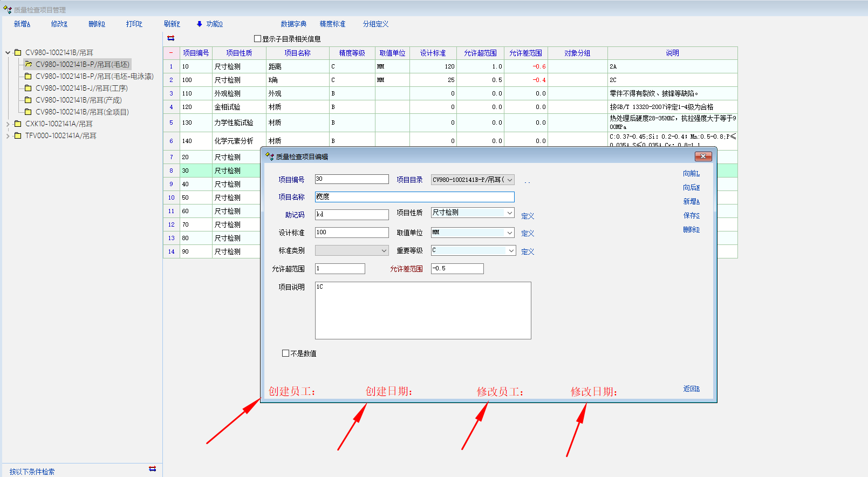Click the blue down-arrow 功能 icon
868x477 pixels.
(x=200, y=24)
